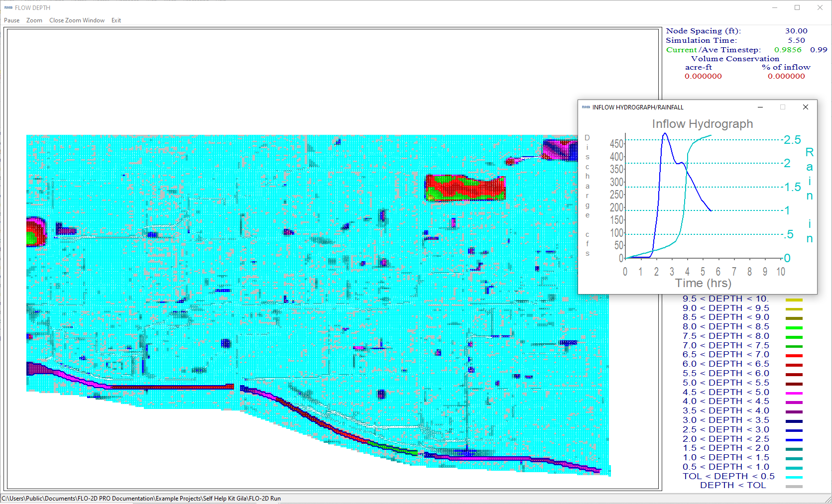The height and width of the screenshot is (504, 832).
Task: Click the Inflow Hydrograph chart title
Action: (702, 124)
